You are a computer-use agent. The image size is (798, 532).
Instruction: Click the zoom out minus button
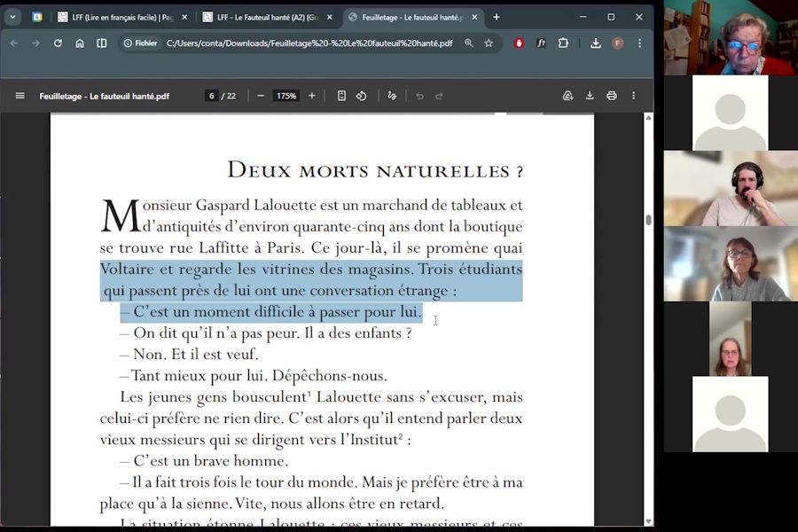261,96
